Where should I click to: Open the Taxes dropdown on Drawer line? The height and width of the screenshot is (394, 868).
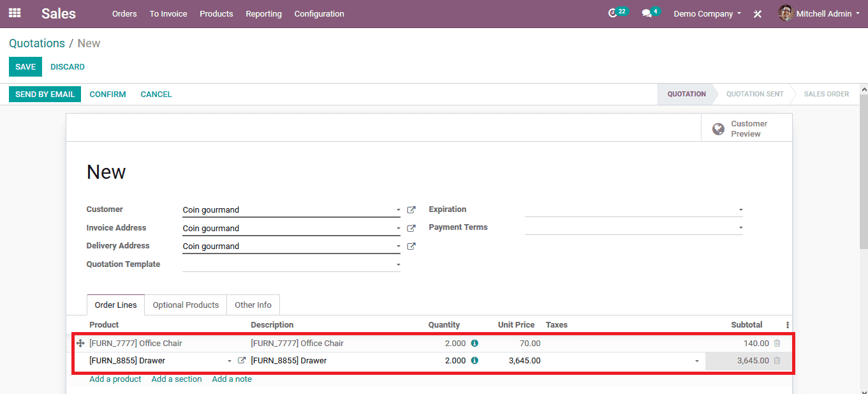point(696,361)
